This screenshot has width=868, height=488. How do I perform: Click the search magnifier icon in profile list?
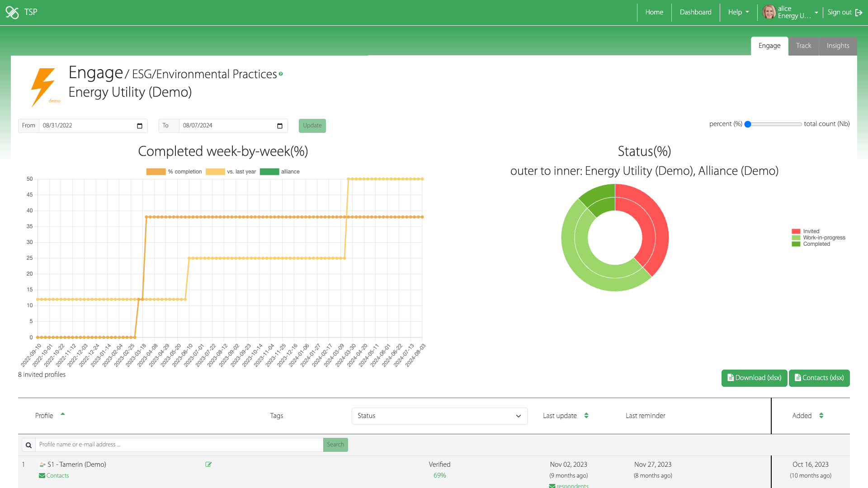pos(28,445)
